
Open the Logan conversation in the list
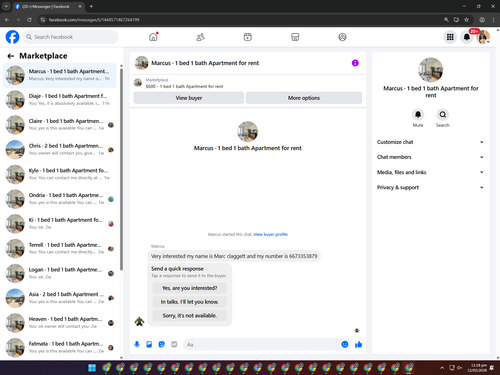60,273
